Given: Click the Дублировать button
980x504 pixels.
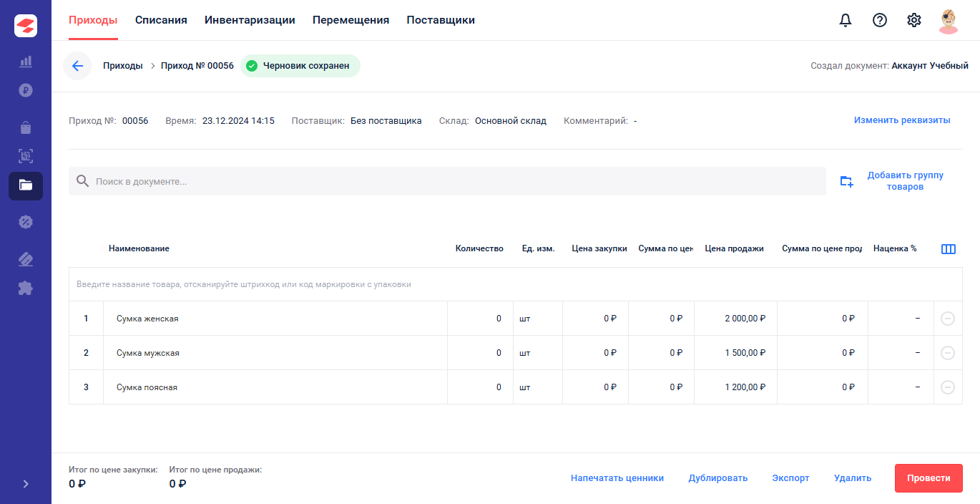Looking at the screenshot, I should (718, 478).
